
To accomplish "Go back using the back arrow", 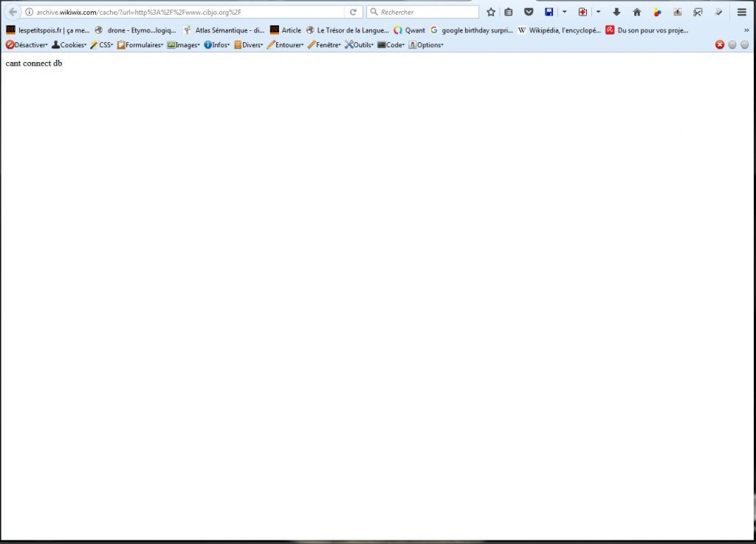I will [x=13, y=12].
